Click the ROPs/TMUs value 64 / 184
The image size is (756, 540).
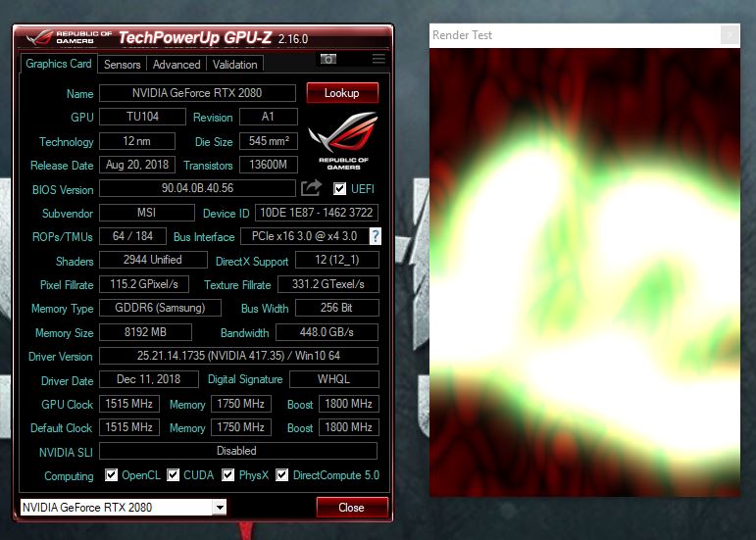point(132,236)
